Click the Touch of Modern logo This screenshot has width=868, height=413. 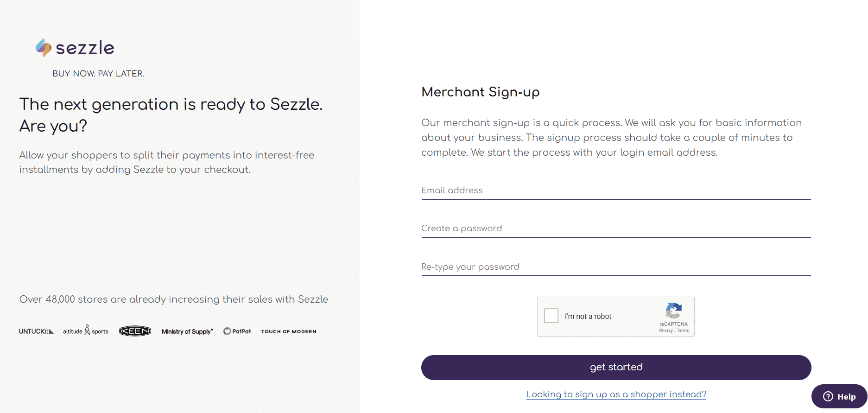tap(288, 331)
